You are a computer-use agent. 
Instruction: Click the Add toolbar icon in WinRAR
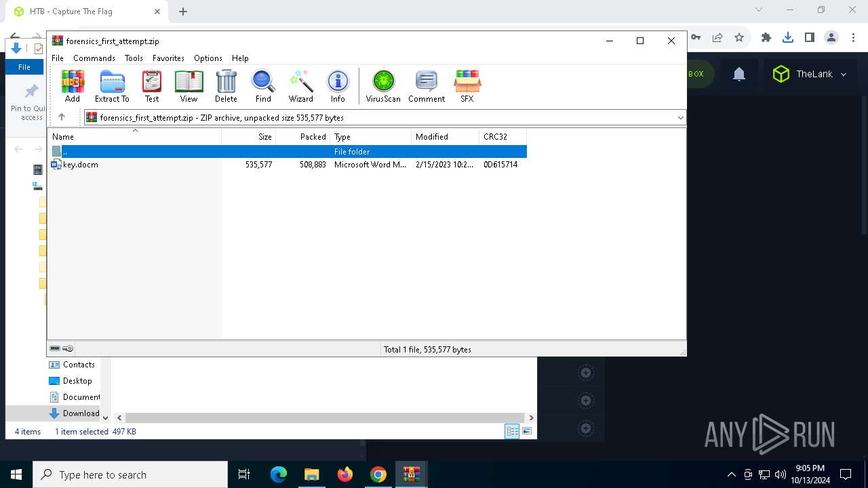[73, 87]
